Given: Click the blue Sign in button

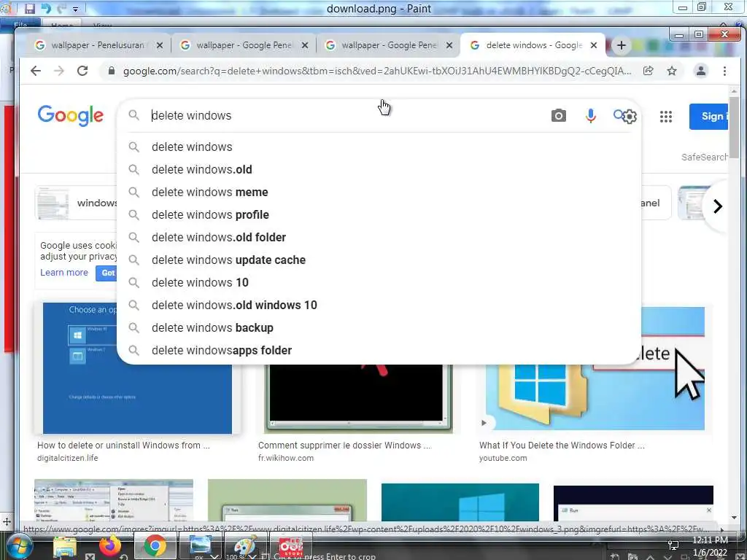Looking at the screenshot, I should pyautogui.click(x=708, y=116).
